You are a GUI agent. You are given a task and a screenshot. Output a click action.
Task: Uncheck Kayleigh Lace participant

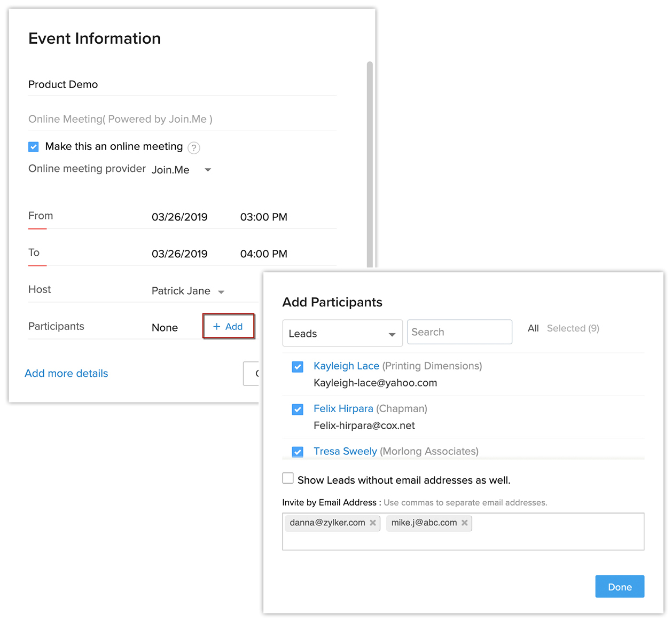click(298, 367)
